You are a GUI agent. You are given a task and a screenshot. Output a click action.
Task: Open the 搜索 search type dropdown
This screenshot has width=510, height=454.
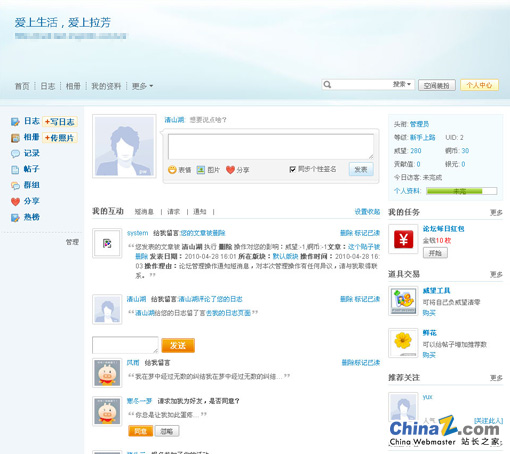(402, 84)
